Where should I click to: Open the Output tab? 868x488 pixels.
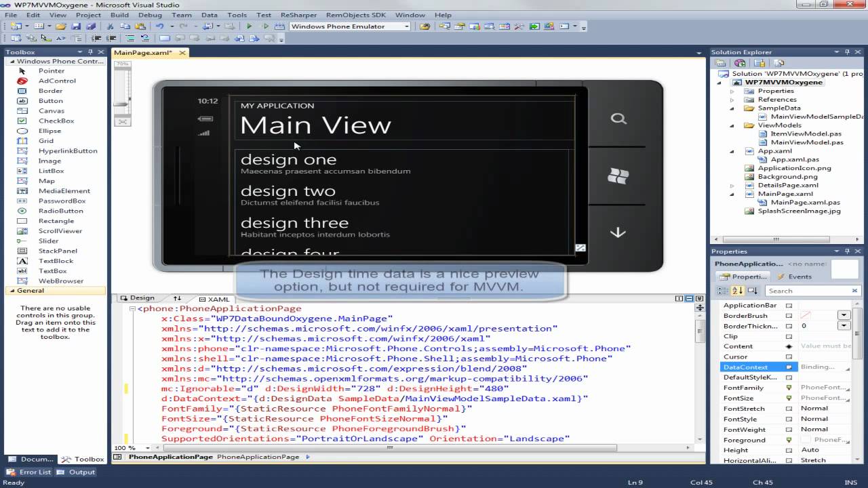point(76,472)
